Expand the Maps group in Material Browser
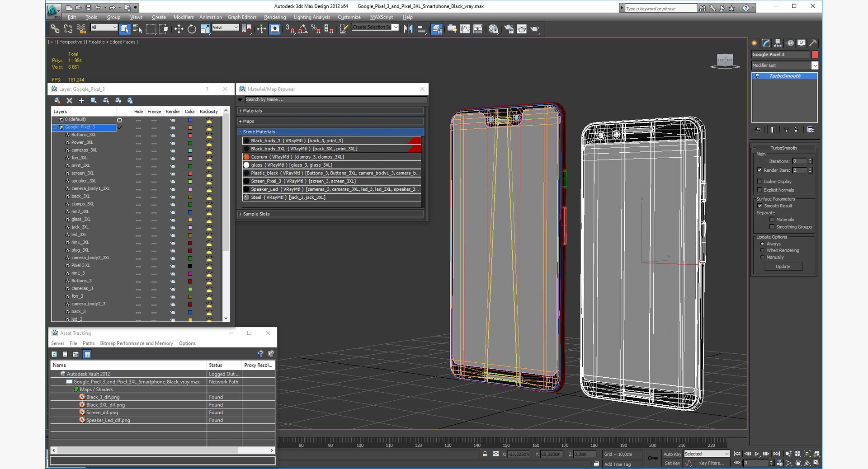868x469 pixels. (330, 122)
